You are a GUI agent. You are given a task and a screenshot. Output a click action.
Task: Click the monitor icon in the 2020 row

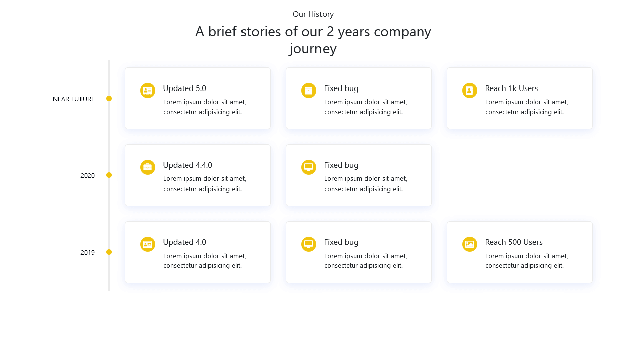coord(308,167)
